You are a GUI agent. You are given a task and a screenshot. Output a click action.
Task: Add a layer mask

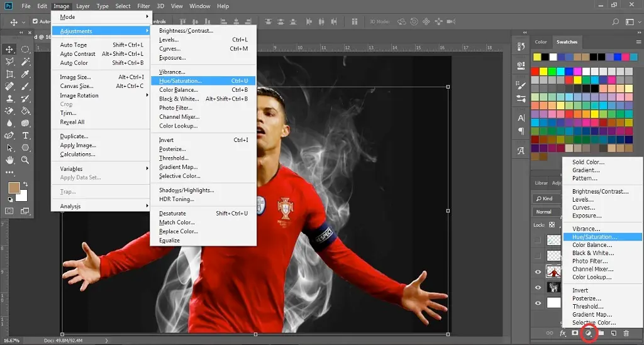pos(575,333)
